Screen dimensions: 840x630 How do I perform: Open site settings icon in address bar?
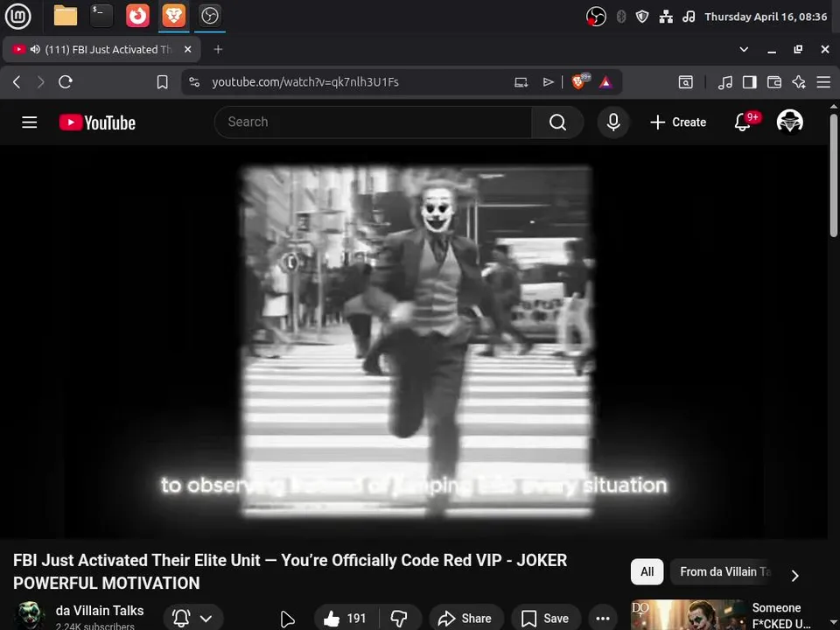pos(194,82)
